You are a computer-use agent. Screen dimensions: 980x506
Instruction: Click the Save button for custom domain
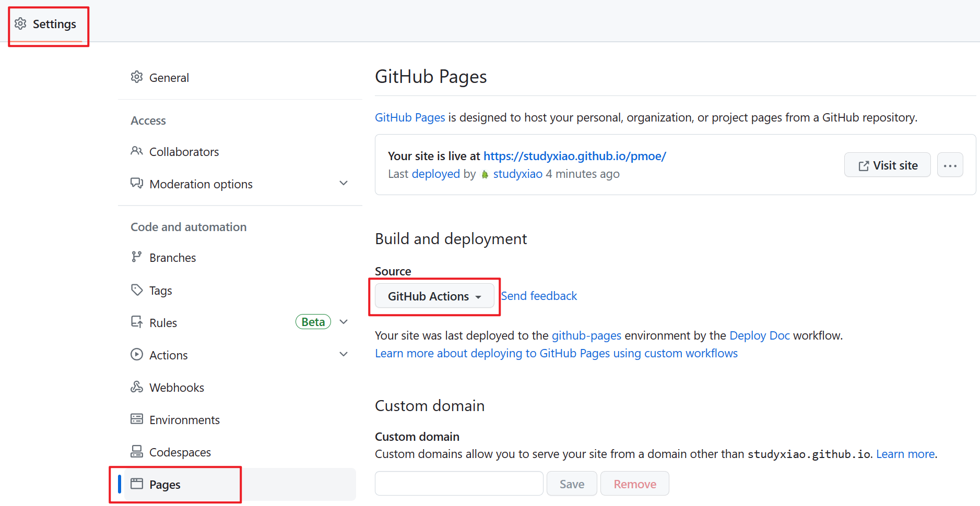coord(572,484)
